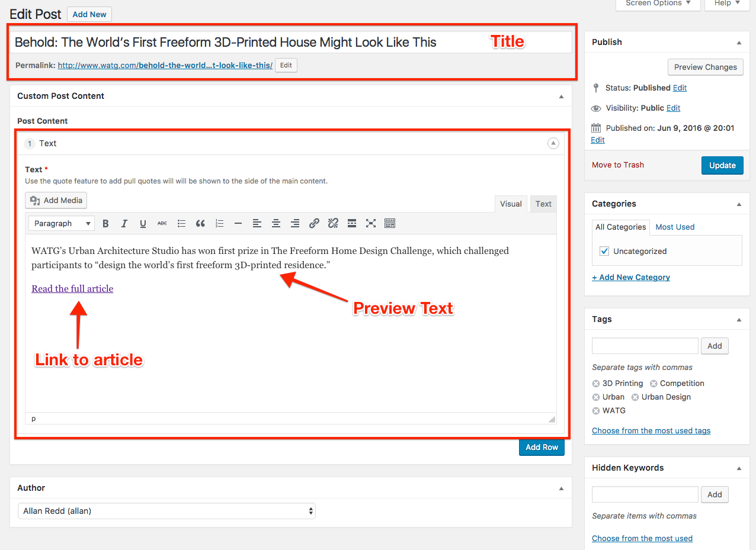Screen dimensions: 756x550
Task: Click the blue Update button
Action: [722, 165]
